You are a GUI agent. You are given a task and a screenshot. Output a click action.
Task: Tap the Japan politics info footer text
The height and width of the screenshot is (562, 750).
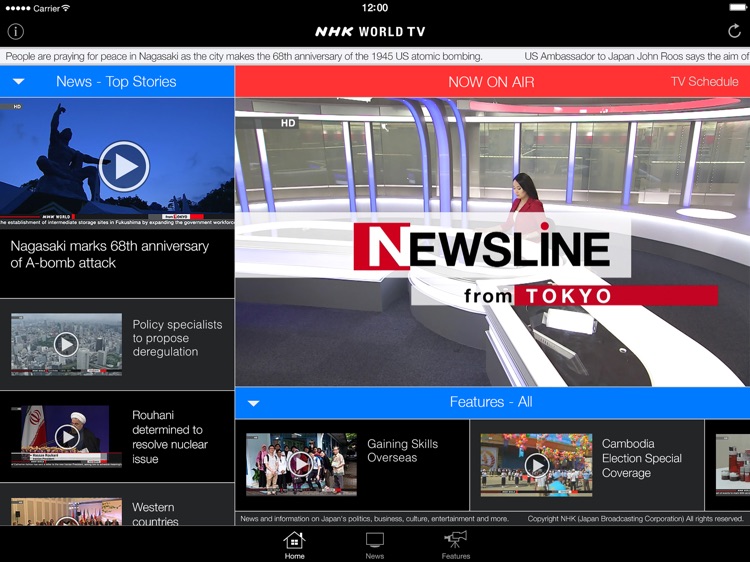pyautogui.click(x=375, y=519)
